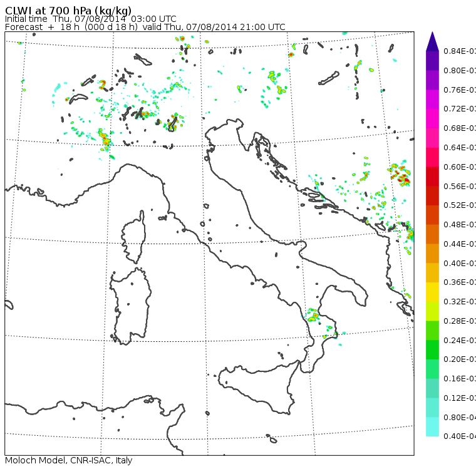This screenshot has width=476, height=469.
Task: Click the 0.64E-03 legend label
Action: coord(460,148)
